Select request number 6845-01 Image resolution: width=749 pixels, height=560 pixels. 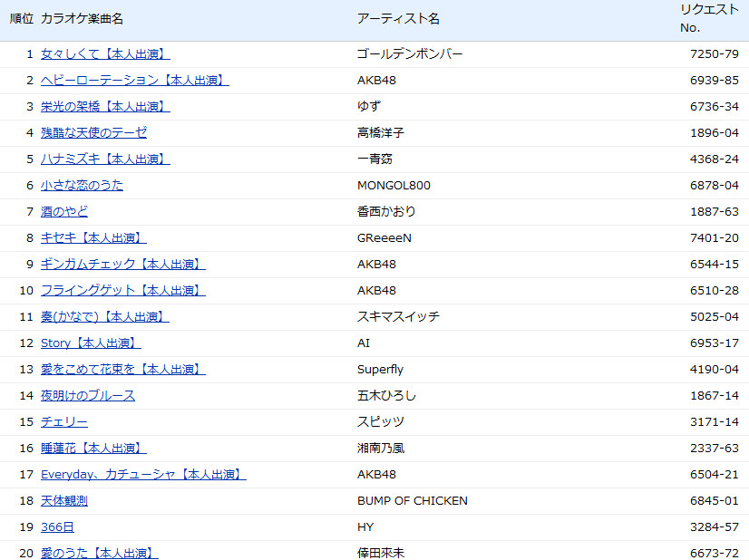[715, 500]
